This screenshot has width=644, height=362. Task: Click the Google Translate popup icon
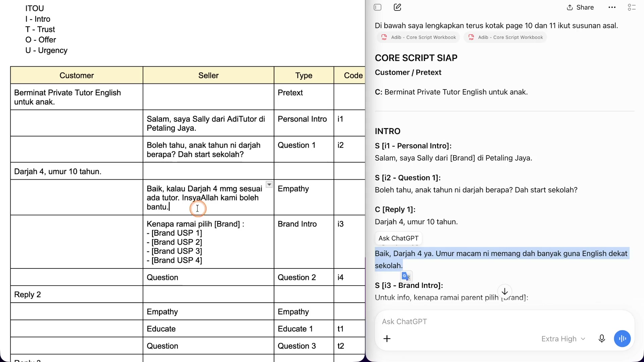pos(406,276)
